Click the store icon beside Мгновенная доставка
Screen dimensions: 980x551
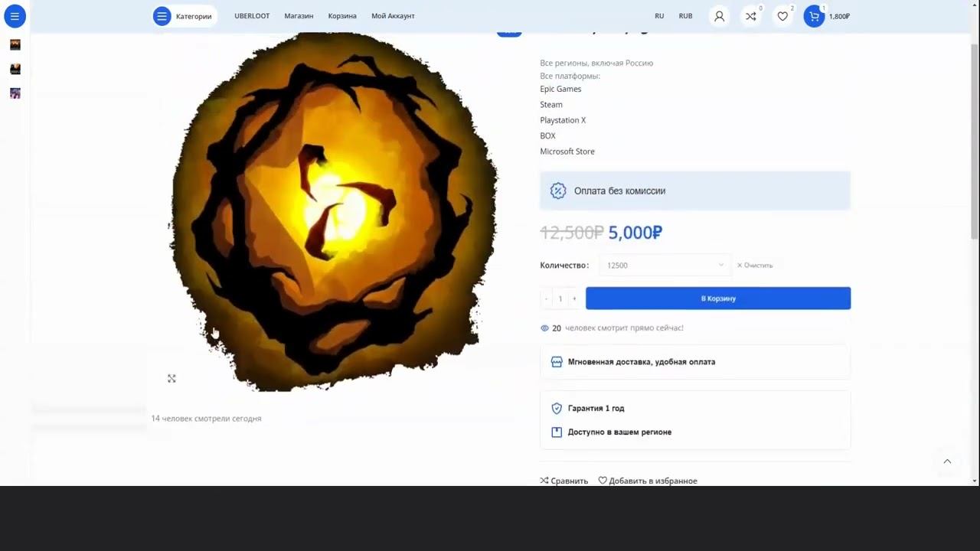[557, 362]
